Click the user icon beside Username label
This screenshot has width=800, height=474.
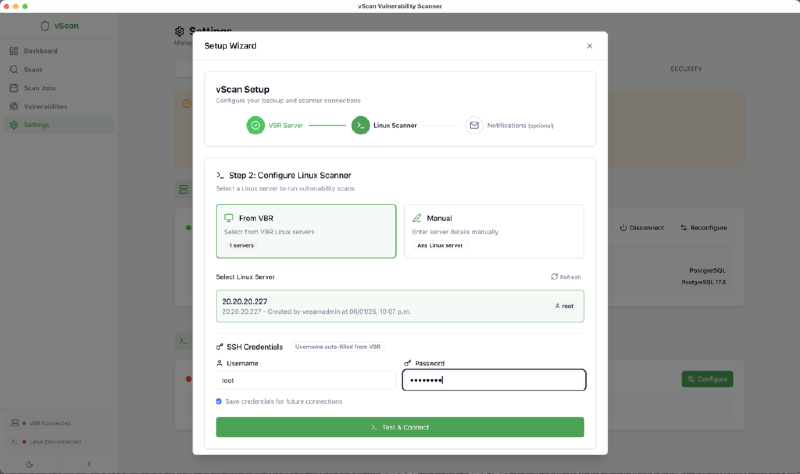point(219,363)
